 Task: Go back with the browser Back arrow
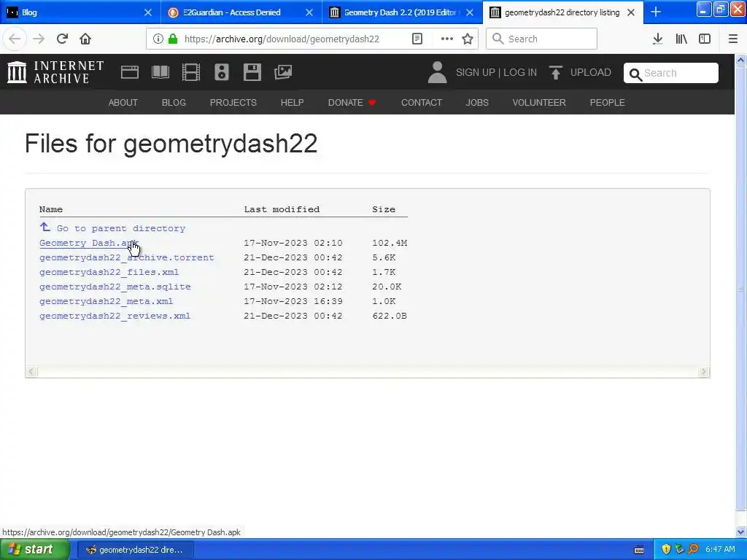pos(15,39)
